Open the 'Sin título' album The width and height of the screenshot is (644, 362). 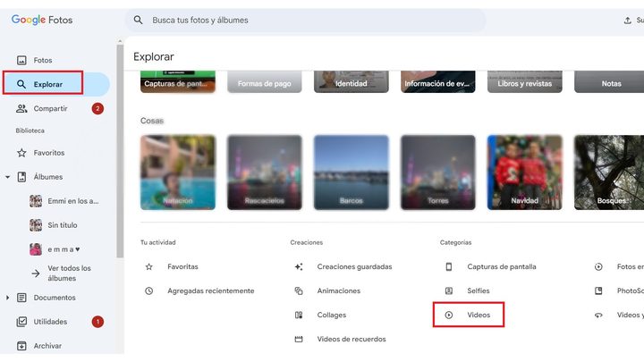[x=54, y=225]
